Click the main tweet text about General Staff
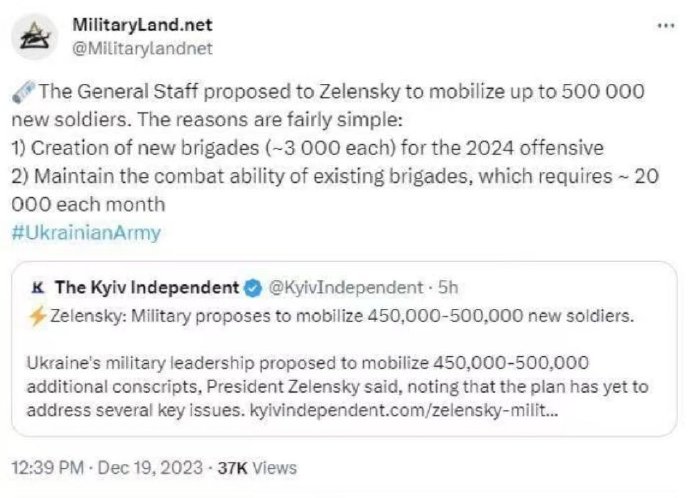 click(335, 148)
